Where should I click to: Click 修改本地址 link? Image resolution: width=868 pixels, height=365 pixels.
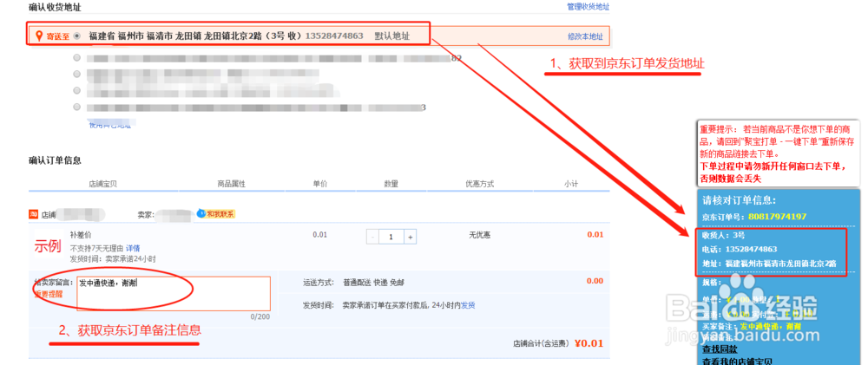585,37
